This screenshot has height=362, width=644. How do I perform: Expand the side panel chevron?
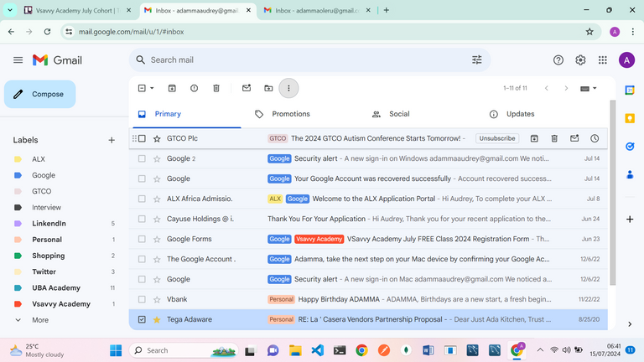click(x=630, y=324)
